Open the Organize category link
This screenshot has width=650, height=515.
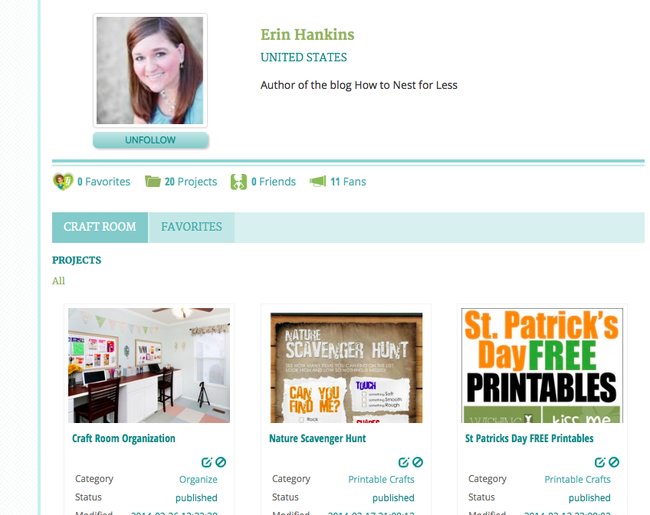198,479
